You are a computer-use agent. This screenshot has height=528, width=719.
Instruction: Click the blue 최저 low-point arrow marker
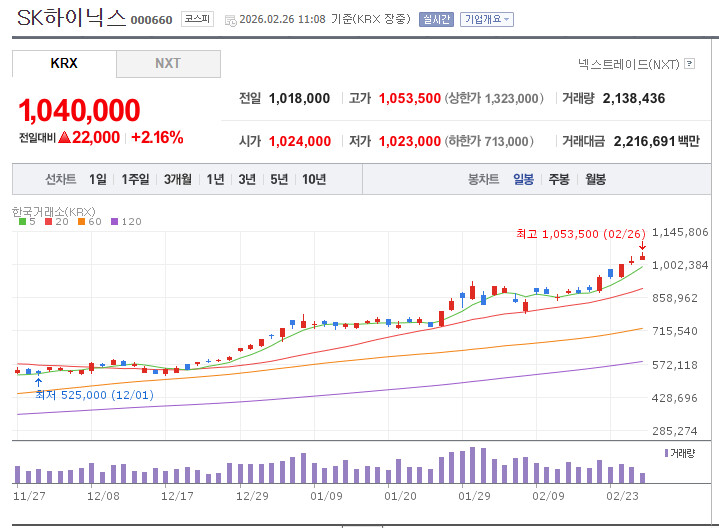38,381
